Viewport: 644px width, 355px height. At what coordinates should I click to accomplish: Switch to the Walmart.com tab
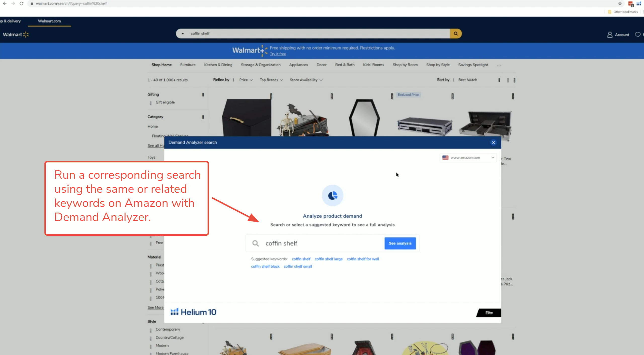(49, 21)
